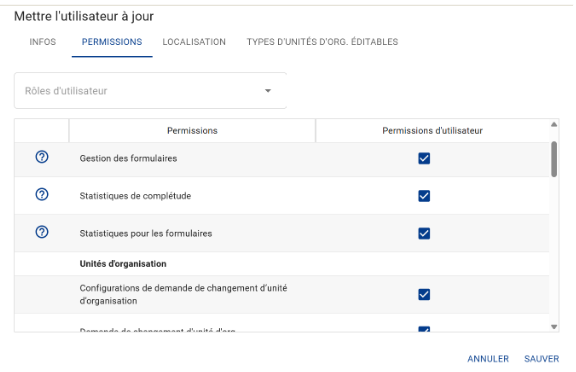Click the Statistiques pour les formulaires label

(x=146, y=233)
